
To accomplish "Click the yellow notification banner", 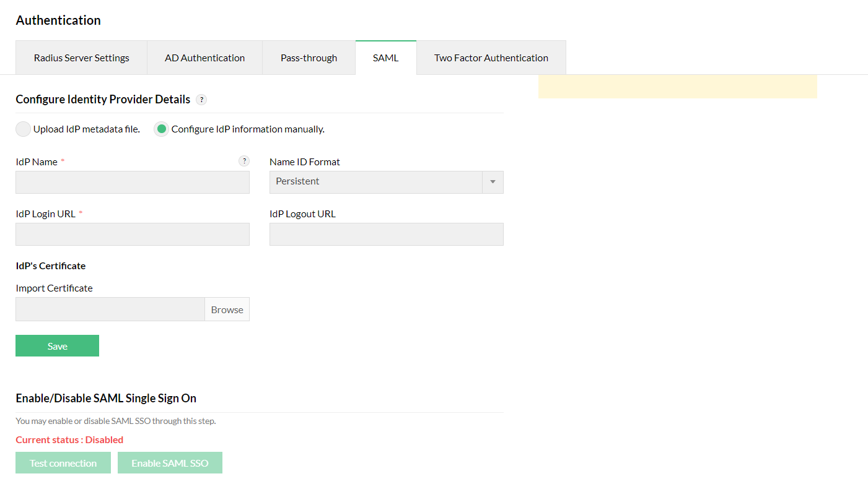I will 677,87.
